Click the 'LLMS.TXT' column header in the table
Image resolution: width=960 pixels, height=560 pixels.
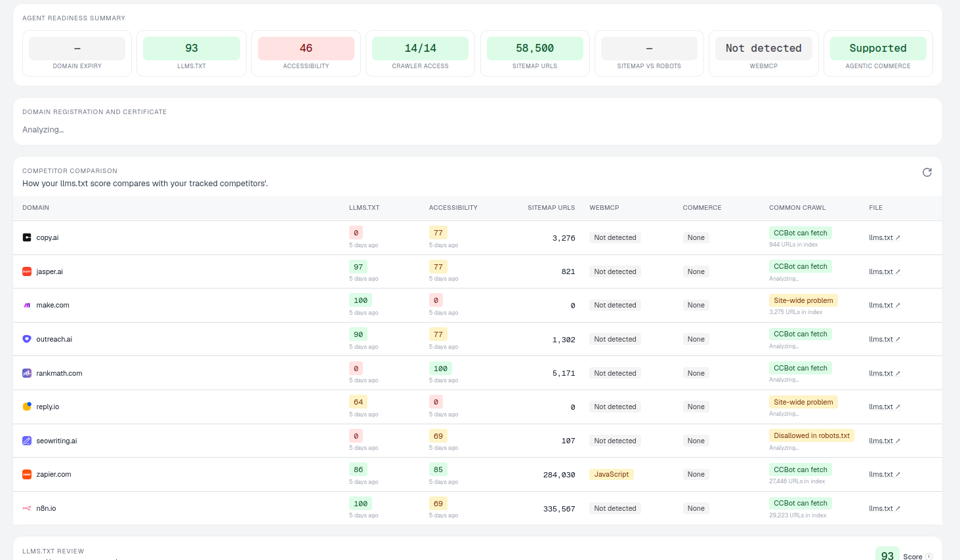[364, 208]
